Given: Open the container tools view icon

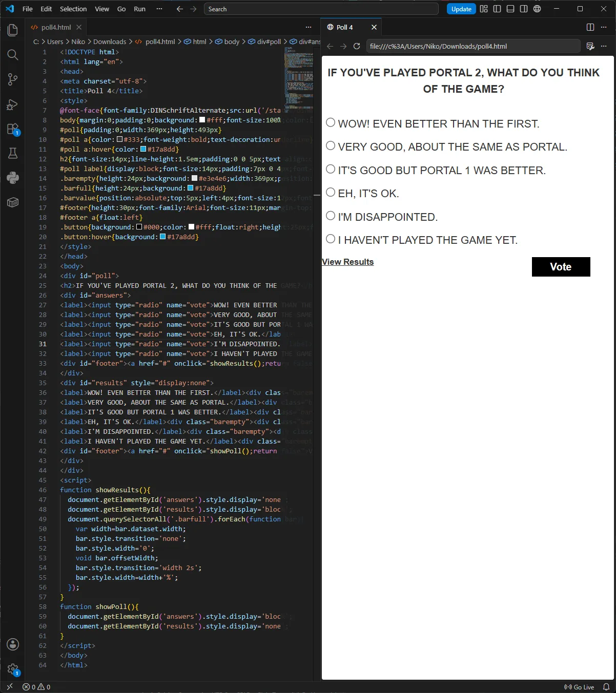Looking at the screenshot, I should click(x=13, y=202).
